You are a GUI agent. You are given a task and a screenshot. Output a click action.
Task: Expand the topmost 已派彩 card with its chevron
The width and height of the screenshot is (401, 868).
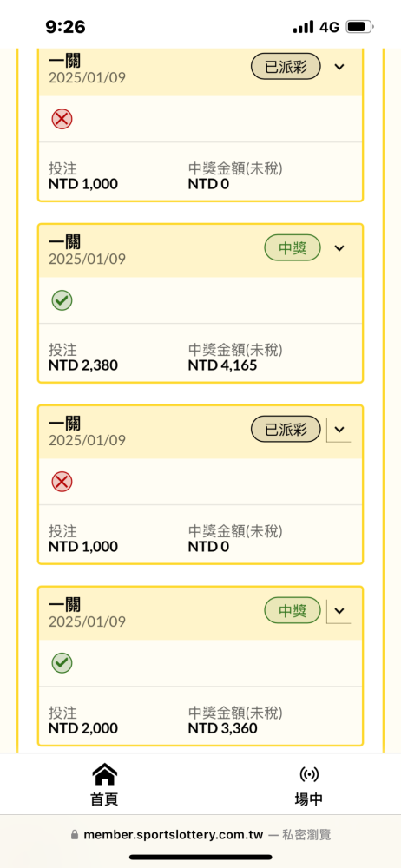(x=339, y=67)
